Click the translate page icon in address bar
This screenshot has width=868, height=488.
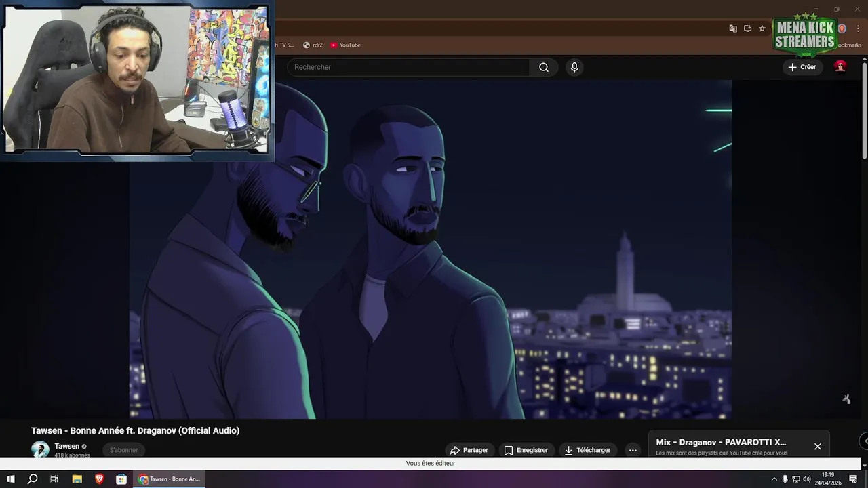click(733, 28)
